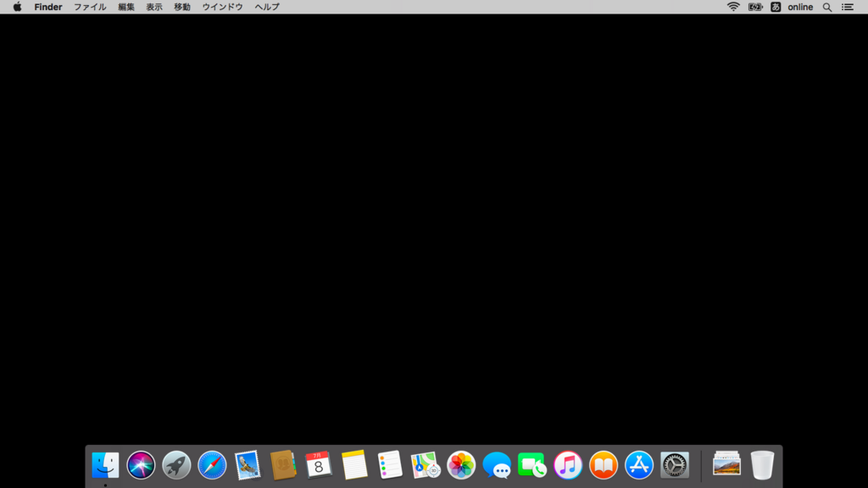The height and width of the screenshot is (488, 868).
Task: Open the Notes app
Action: tap(354, 465)
